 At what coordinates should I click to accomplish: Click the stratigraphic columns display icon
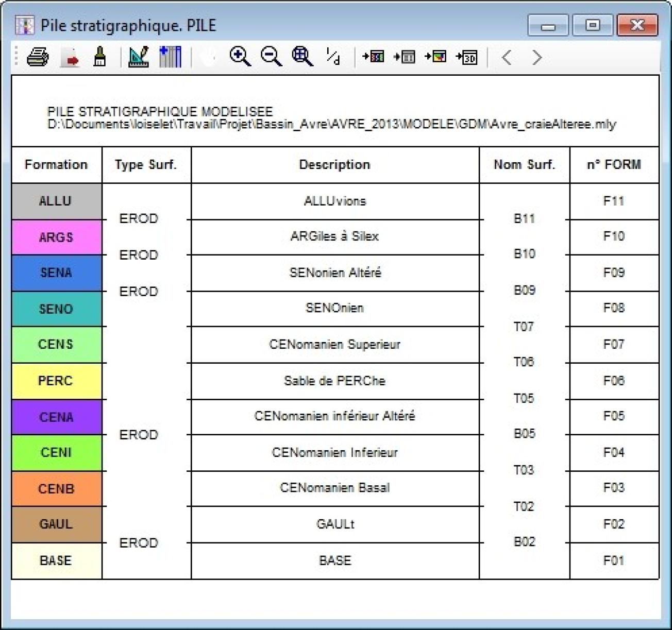point(170,57)
